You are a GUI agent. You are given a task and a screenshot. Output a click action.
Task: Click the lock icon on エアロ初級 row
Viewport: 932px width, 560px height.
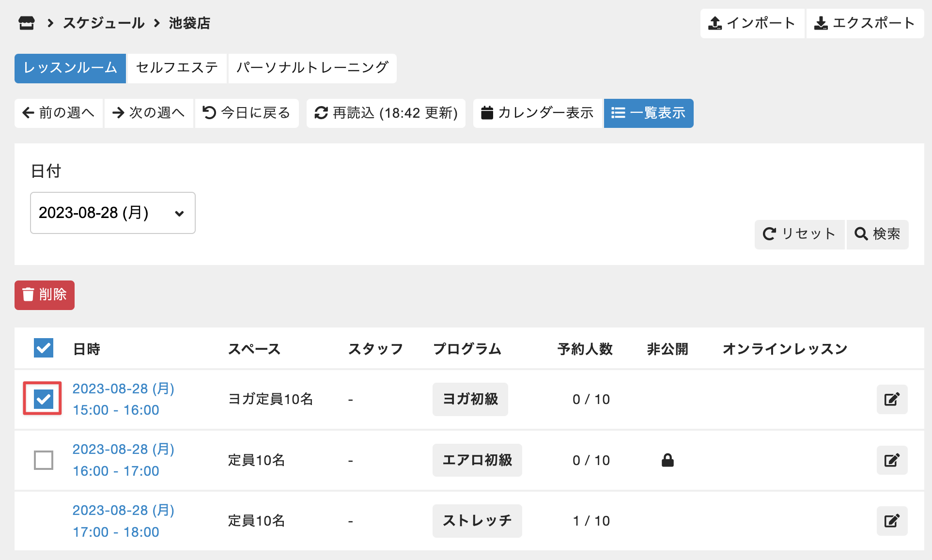[x=668, y=460]
